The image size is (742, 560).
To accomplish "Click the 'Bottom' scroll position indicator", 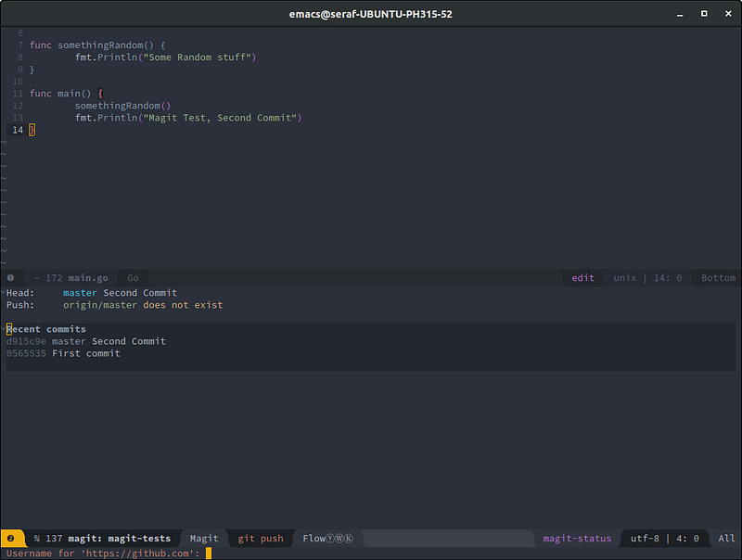I will pos(718,277).
